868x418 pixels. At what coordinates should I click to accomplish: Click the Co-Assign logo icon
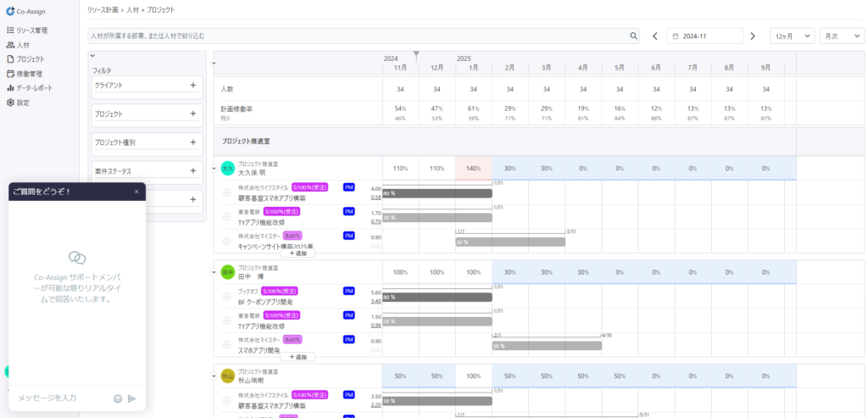tap(9, 11)
